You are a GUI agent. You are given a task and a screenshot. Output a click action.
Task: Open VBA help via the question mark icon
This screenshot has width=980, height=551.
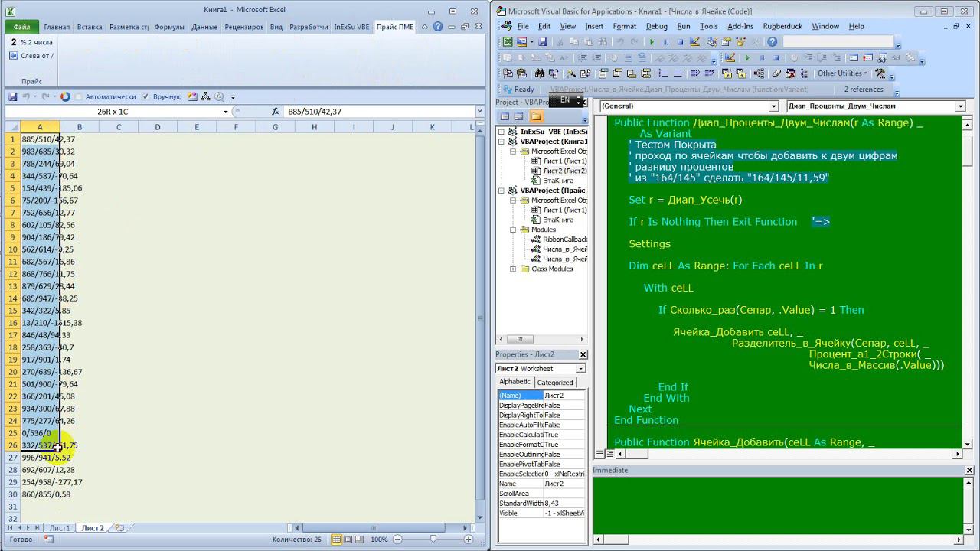(773, 42)
